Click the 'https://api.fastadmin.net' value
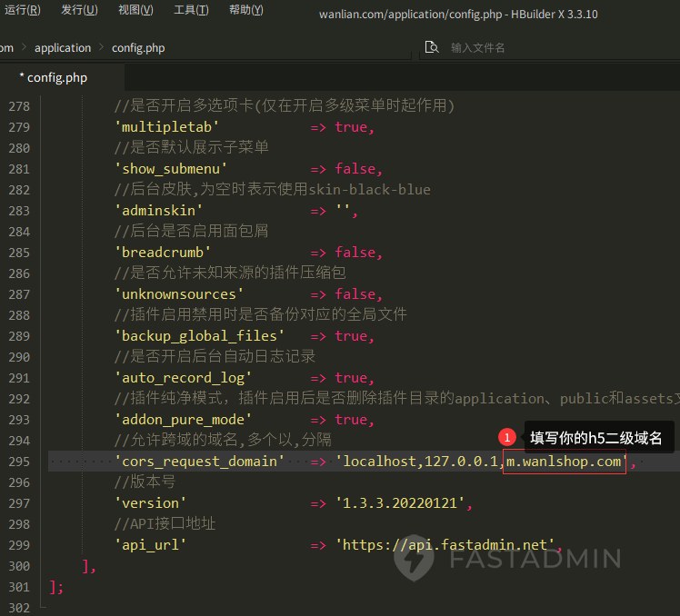Image resolution: width=680 pixels, height=616 pixels. (x=445, y=545)
